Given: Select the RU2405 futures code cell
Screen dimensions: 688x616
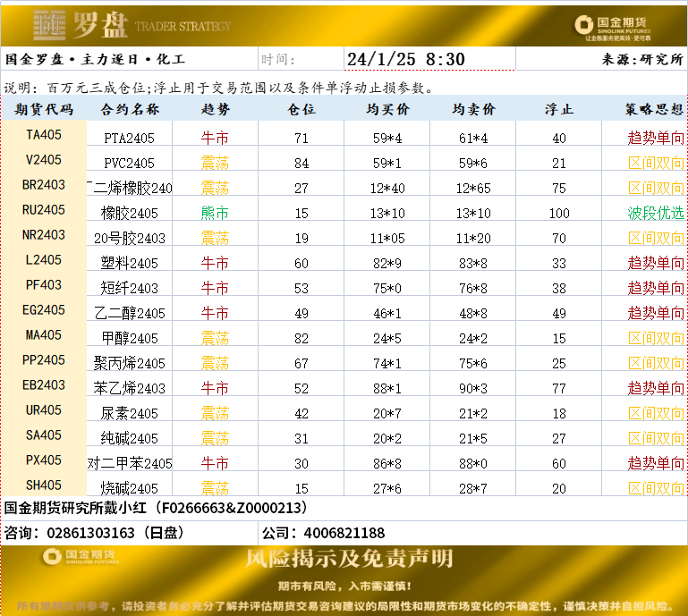Looking at the screenshot, I should coord(44,209).
